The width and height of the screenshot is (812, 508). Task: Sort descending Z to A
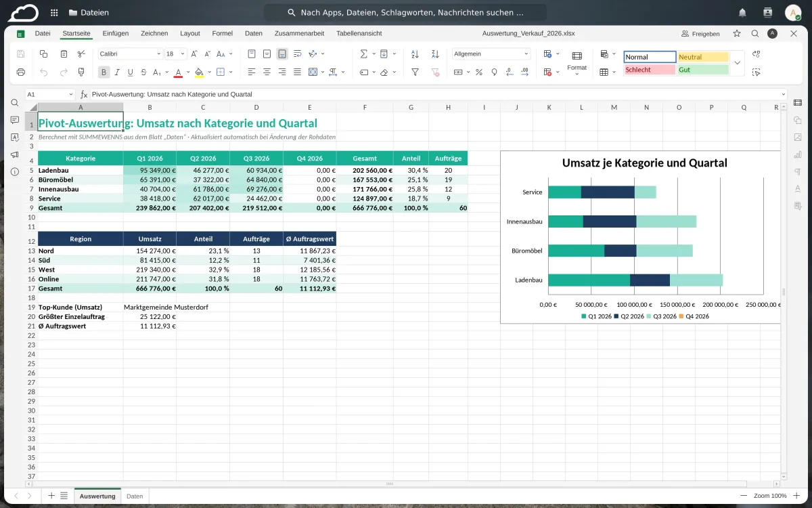click(435, 54)
